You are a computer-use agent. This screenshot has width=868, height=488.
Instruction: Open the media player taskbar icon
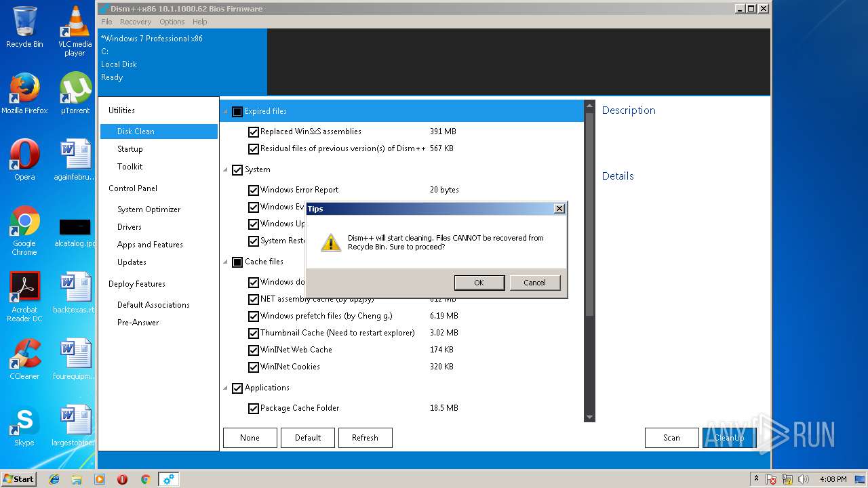point(100,479)
